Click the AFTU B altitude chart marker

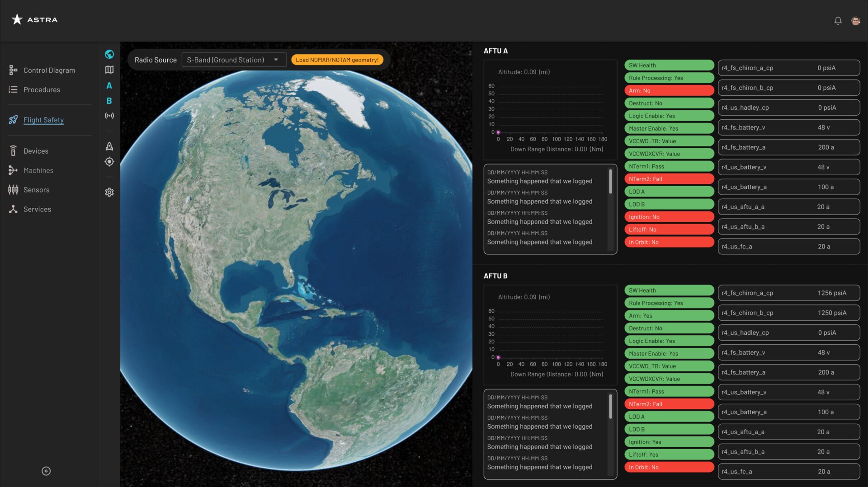tap(498, 357)
